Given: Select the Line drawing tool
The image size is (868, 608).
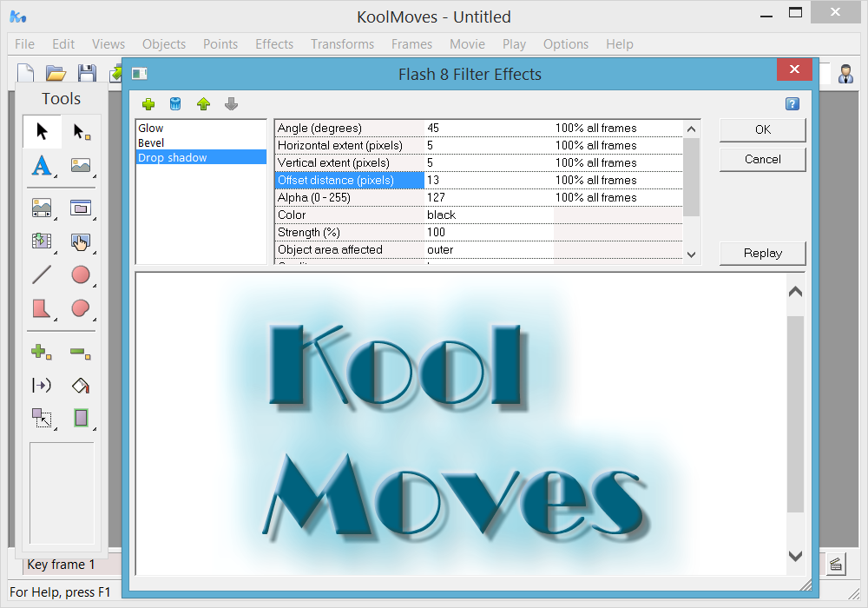Looking at the screenshot, I should point(42,274).
